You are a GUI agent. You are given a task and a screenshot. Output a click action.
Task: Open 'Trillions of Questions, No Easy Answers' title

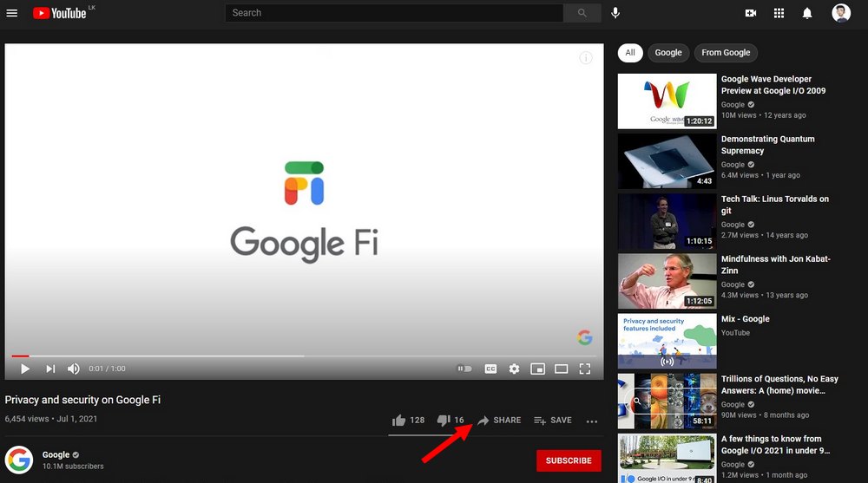(x=779, y=384)
